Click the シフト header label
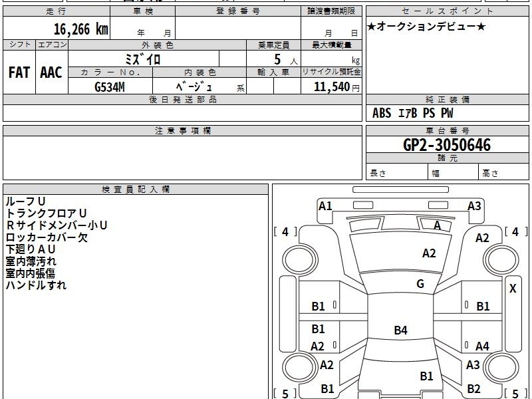The image size is (532, 399). [x=19, y=45]
